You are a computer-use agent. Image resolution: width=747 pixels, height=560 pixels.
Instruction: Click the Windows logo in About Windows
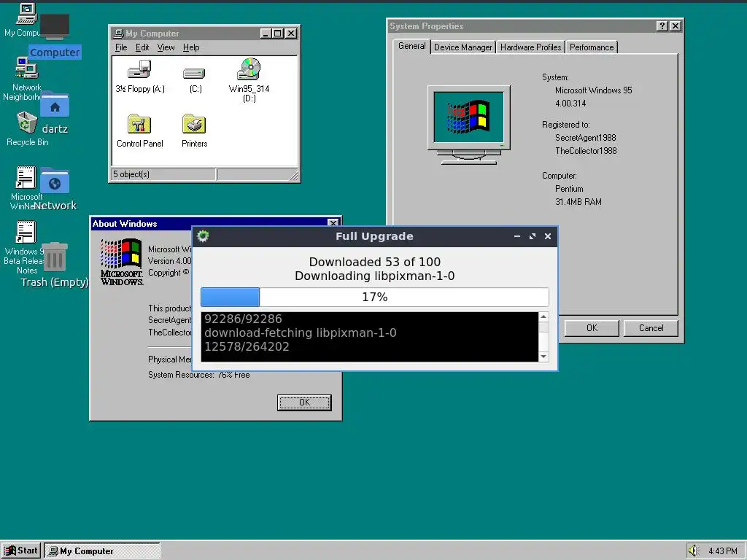tap(122, 262)
